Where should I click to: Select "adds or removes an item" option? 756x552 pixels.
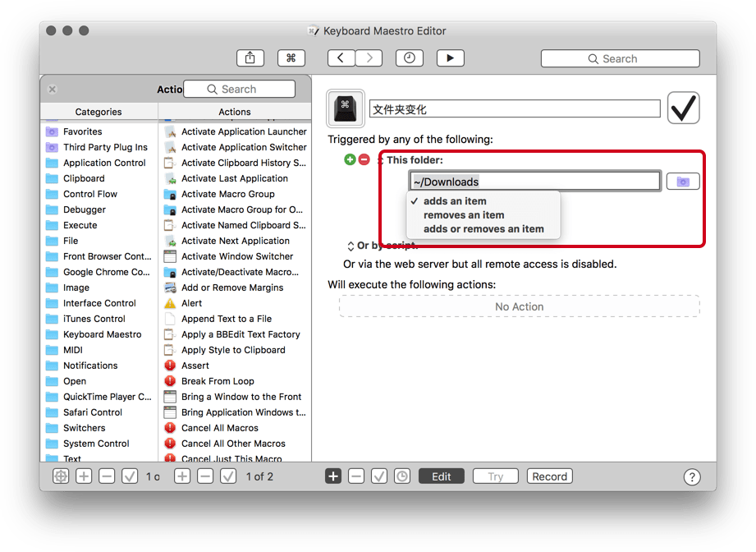coord(483,229)
